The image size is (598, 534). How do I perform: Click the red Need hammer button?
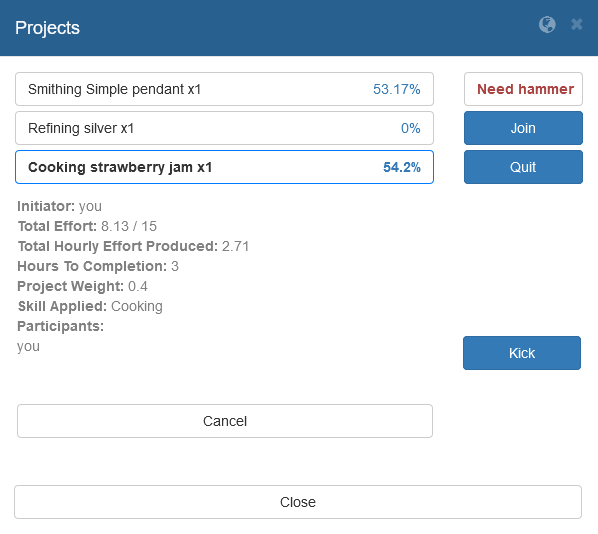[x=523, y=89]
